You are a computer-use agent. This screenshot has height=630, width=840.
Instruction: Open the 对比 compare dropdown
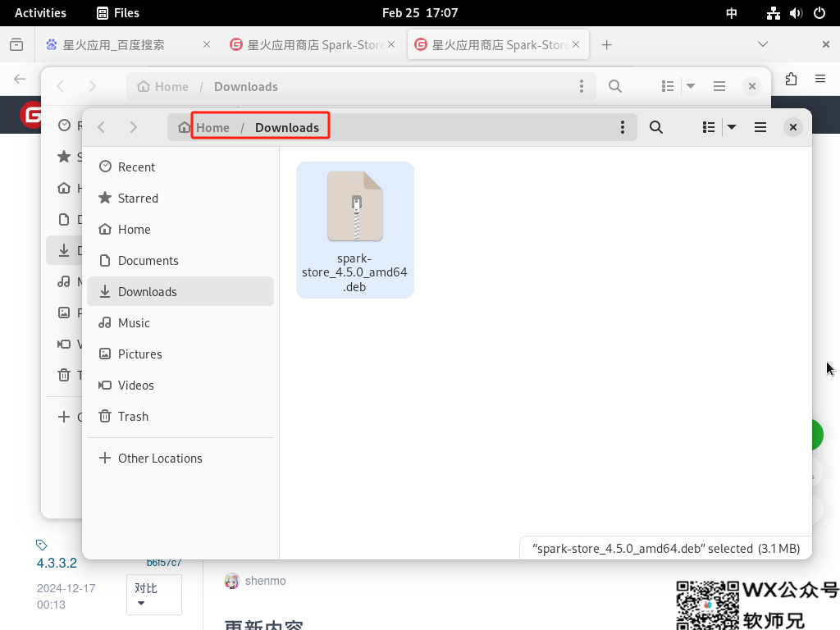[153, 595]
